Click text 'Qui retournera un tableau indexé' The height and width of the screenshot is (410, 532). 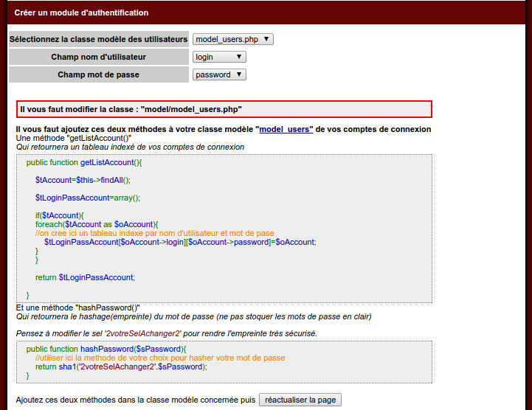click(130, 147)
